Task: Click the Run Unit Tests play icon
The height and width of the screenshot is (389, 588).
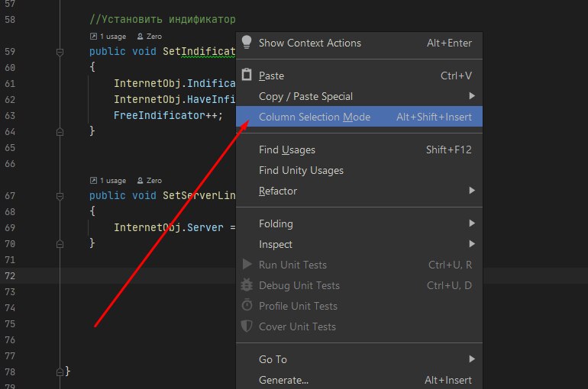Action: pyautogui.click(x=247, y=265)
